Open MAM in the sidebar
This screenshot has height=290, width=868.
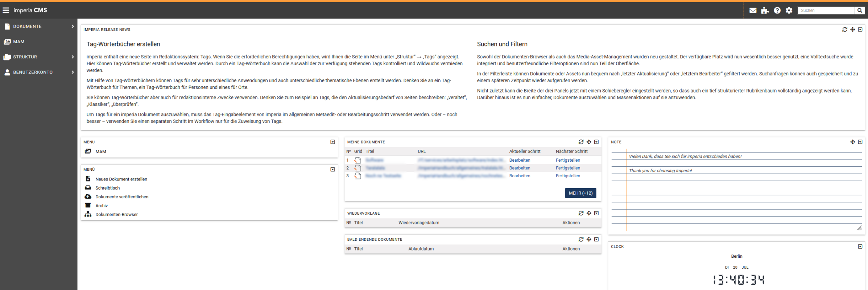(x=19, y=42)
